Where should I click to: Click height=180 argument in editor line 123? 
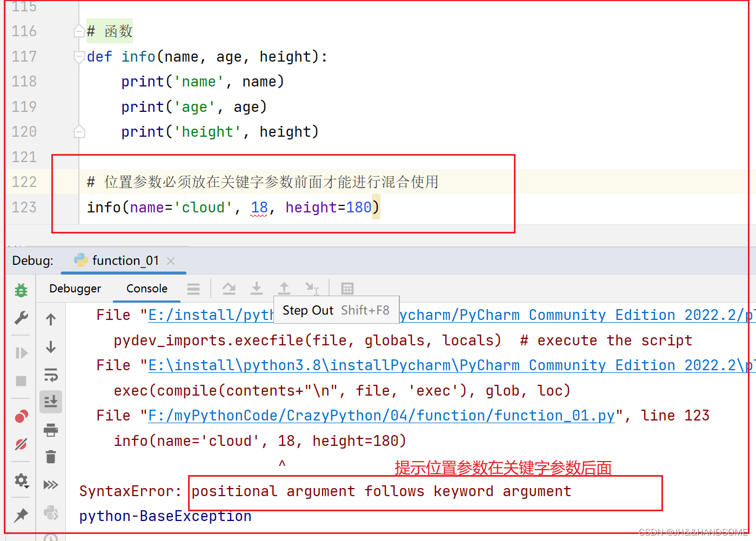tap(329, 208)
